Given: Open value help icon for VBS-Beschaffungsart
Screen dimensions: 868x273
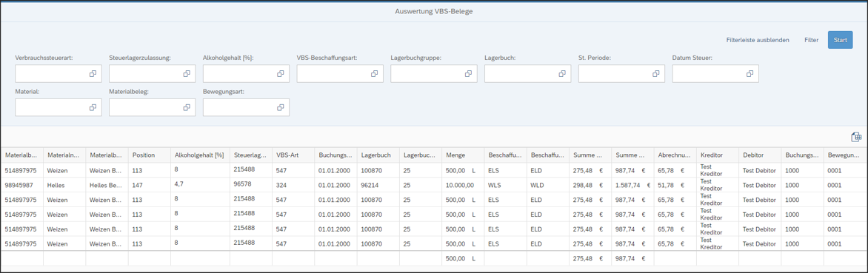Looking at the screenshot, I should click(x=375, y=74).
